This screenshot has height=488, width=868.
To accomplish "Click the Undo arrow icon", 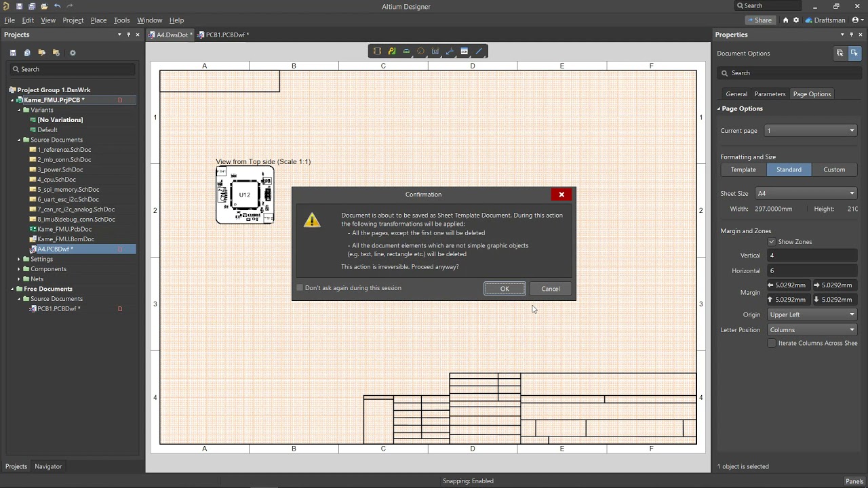I will click(57, 6).
